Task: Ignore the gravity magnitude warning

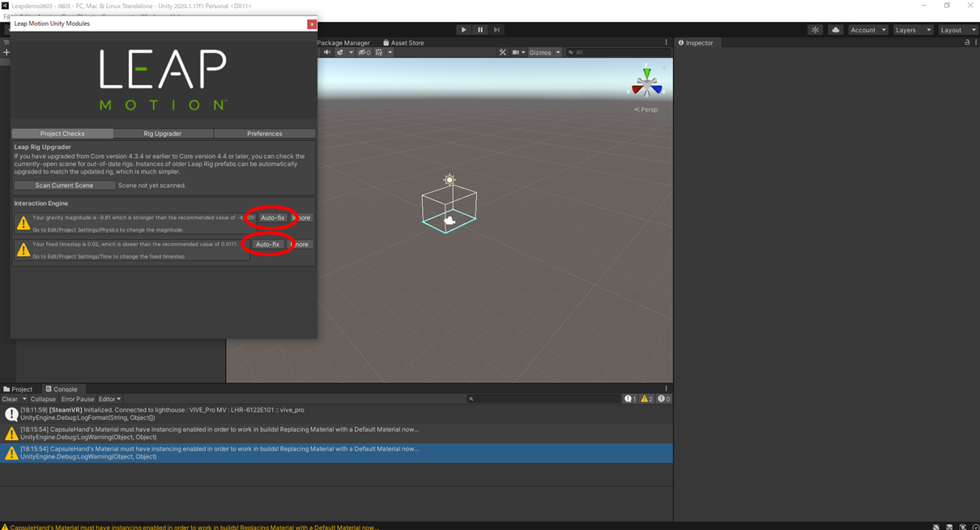Action: click(301, 218)
